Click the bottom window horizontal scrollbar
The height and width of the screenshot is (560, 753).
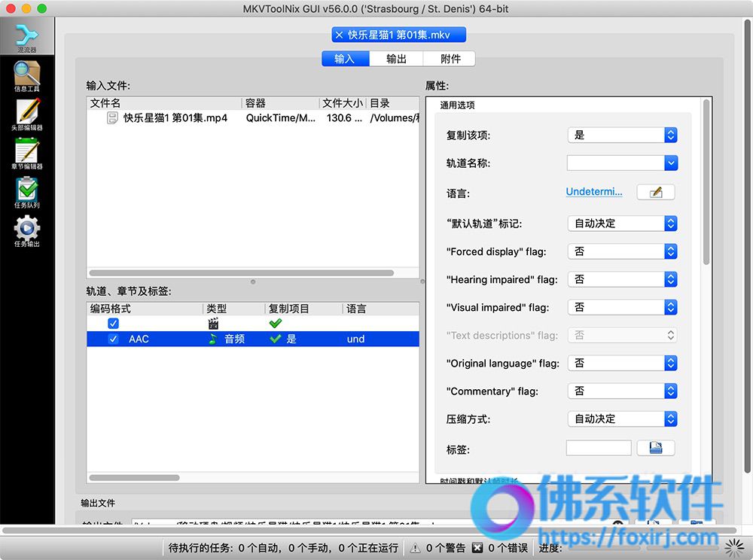point(369,531)
